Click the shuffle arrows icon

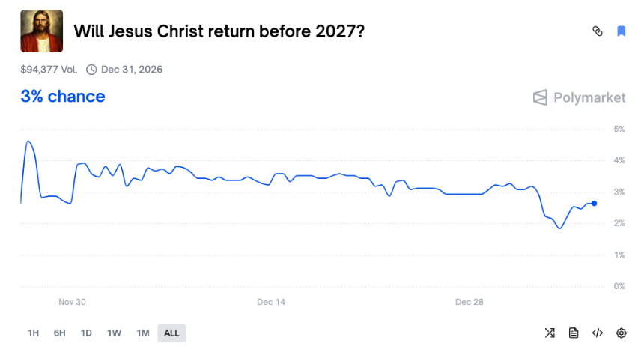tap(550, 333)
